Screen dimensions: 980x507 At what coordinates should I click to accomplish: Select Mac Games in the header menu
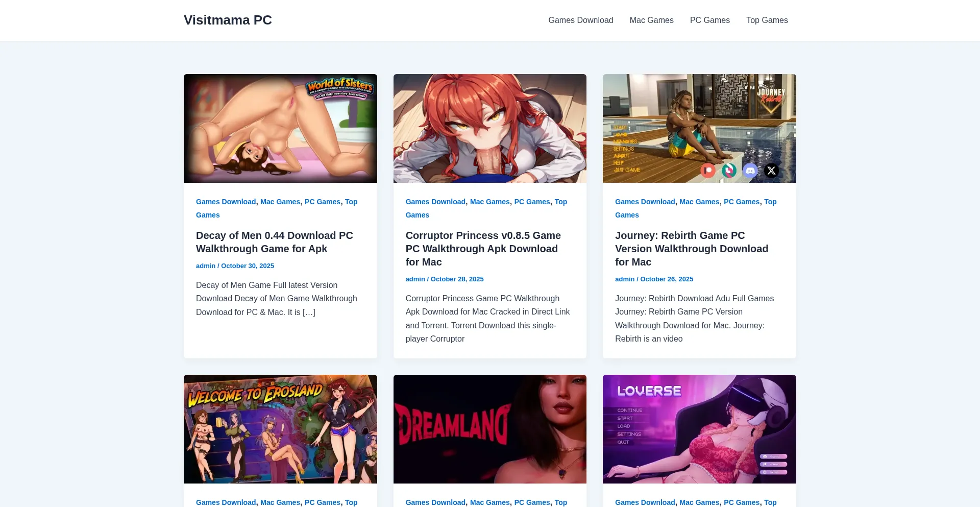(x=651, y=20)
